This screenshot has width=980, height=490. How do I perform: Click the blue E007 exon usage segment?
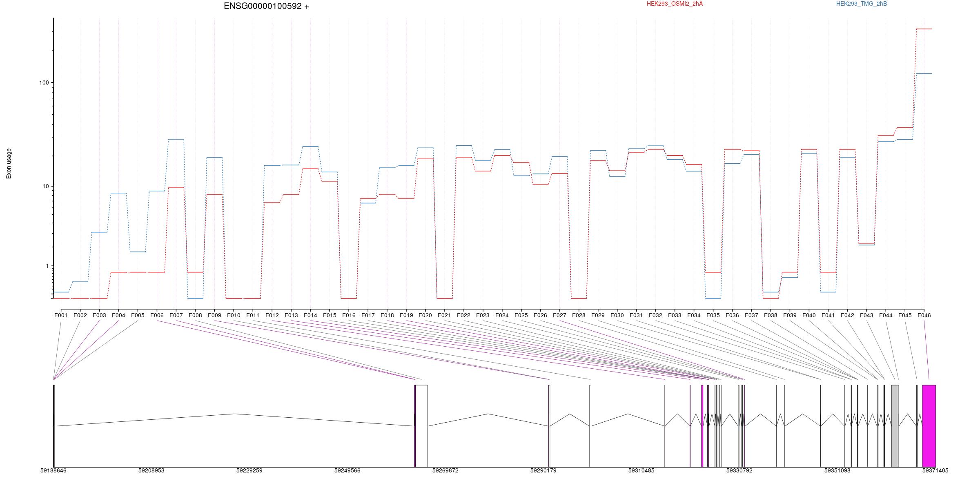coord(176,140)
